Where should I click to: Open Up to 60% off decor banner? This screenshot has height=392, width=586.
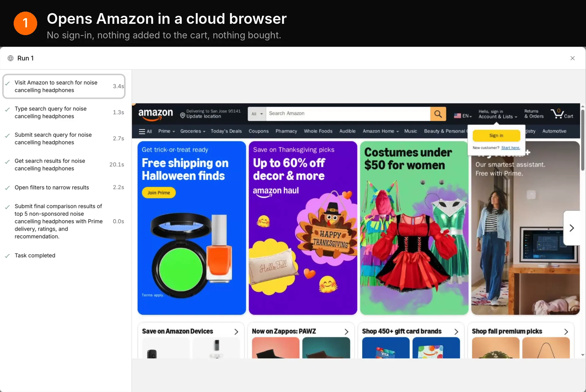click(x=303, y=228)
